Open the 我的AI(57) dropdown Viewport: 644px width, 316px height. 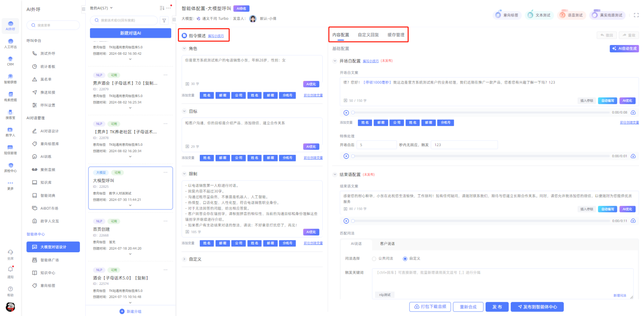[x=101, y=8]
